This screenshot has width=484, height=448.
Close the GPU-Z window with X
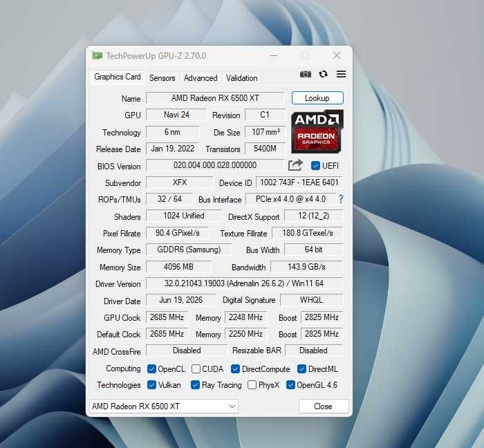337,55
